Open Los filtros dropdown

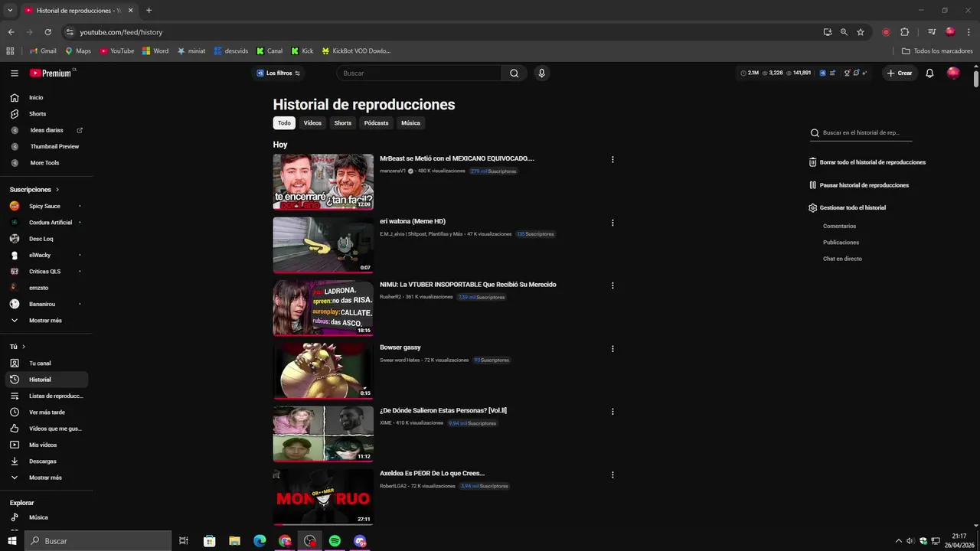point(278,73)
